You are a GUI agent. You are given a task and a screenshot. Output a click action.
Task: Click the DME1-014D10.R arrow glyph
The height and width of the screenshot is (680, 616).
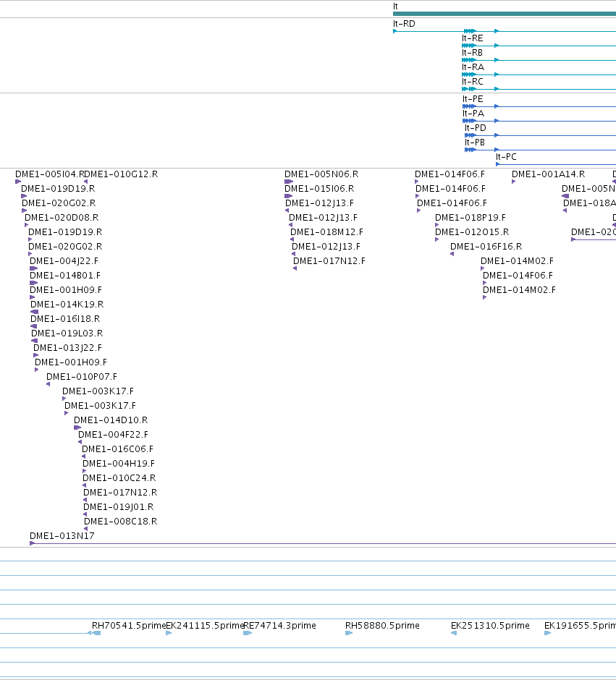coord(77,428)
